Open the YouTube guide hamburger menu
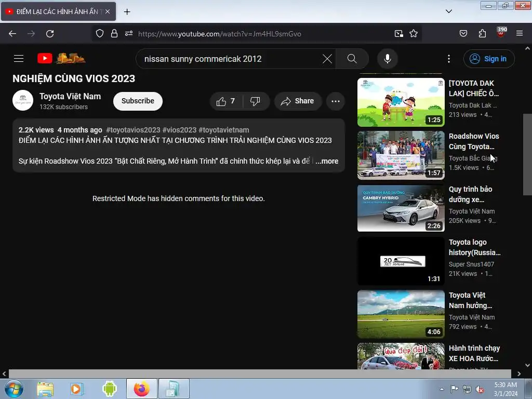This screenshot has width=532, height=399. (x=19, y=58)
